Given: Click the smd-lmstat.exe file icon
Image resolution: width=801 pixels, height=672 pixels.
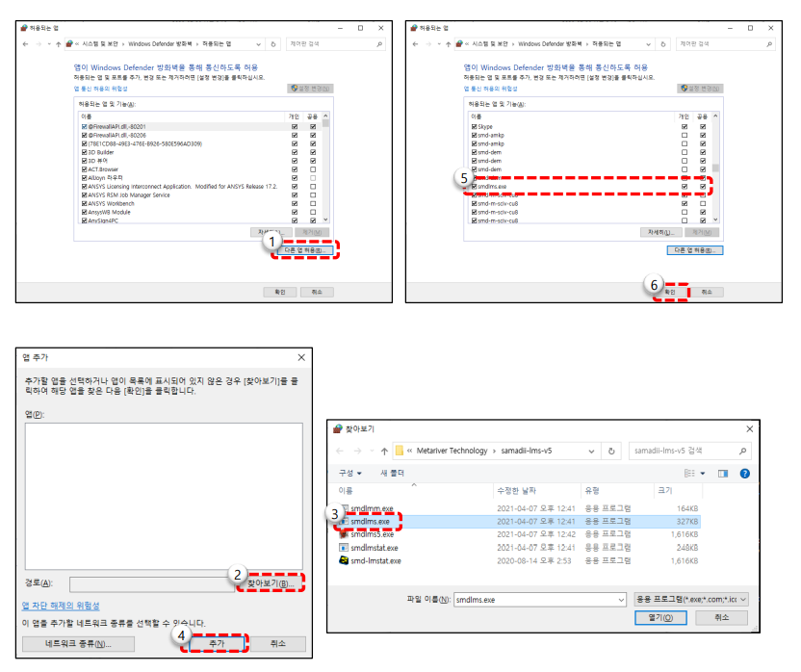Looking at the screenshot, I should pos(343,560).
